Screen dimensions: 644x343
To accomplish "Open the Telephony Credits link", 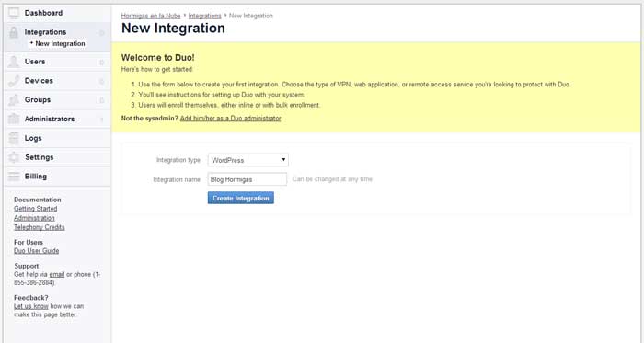I will tap(39, 227).
